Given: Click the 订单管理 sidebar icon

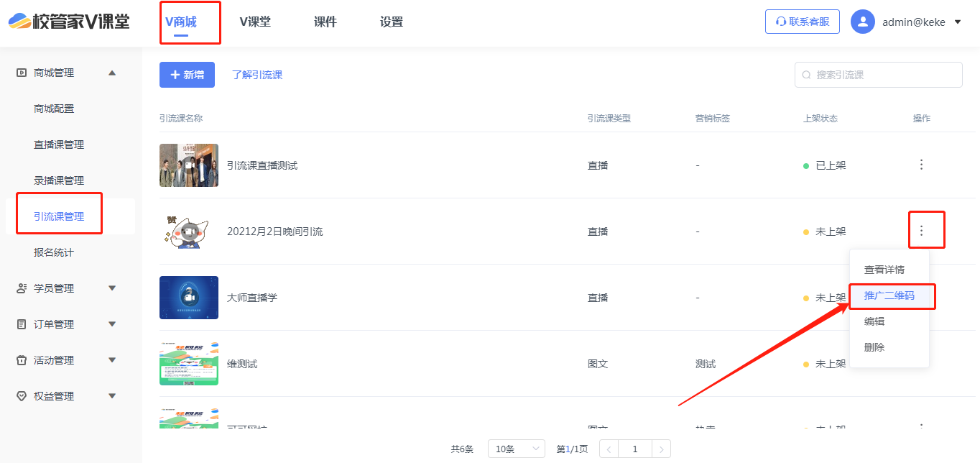Looking at the screenshot, I should pos(22,324).
